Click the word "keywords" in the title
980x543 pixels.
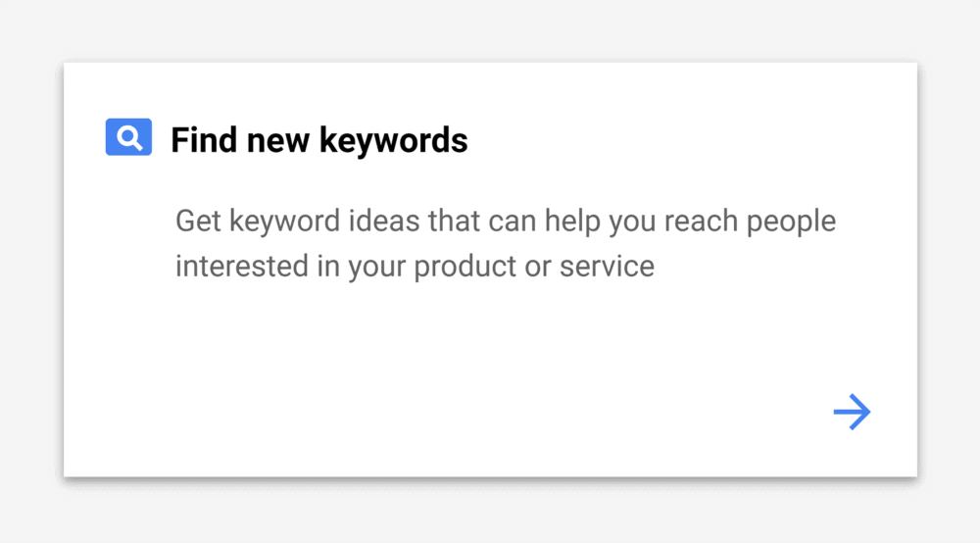[x=394, y=140]
